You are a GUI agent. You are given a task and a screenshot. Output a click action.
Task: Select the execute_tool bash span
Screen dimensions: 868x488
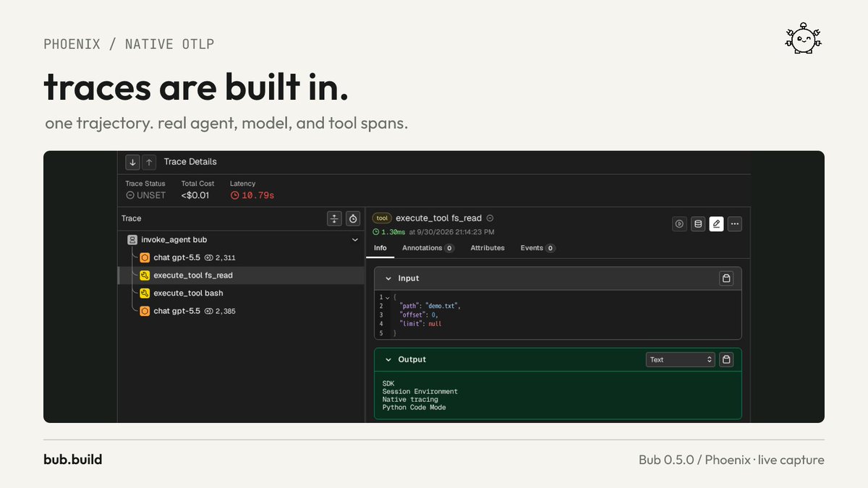[x=241, y=294]
